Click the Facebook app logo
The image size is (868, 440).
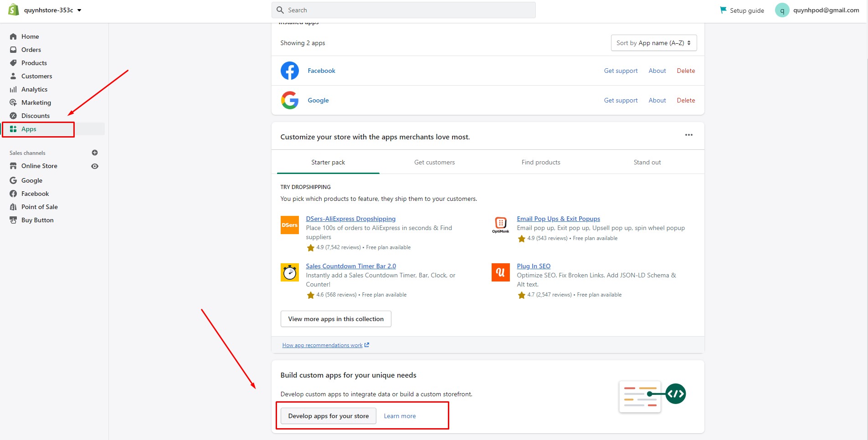[x=290, y=71]
